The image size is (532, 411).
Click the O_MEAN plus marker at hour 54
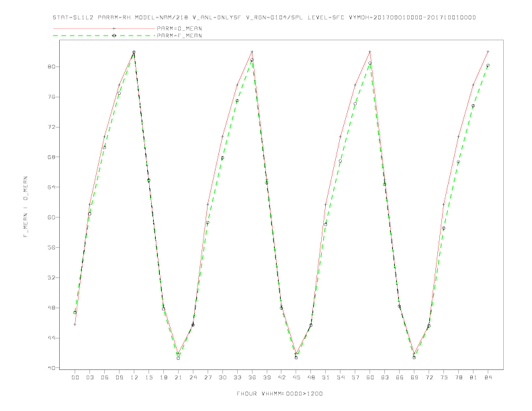[341, 136]
